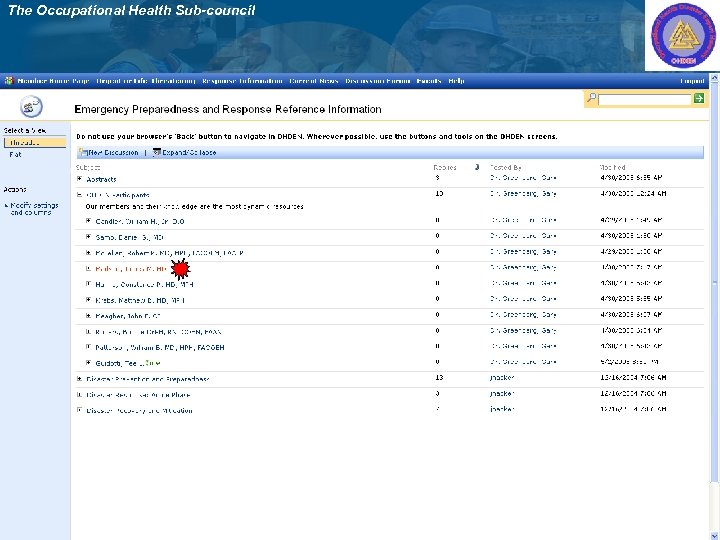Viewport: 720px width, 540px height.
Task: Click the home icon beside Member Home Page
Action: click(9, 81)
